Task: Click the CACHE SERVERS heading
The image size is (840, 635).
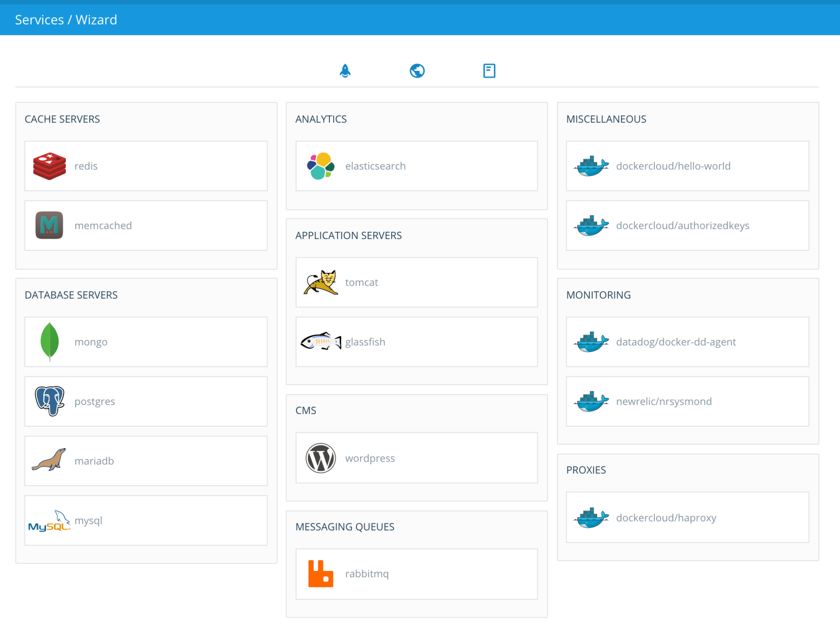Action: (62, 119)
